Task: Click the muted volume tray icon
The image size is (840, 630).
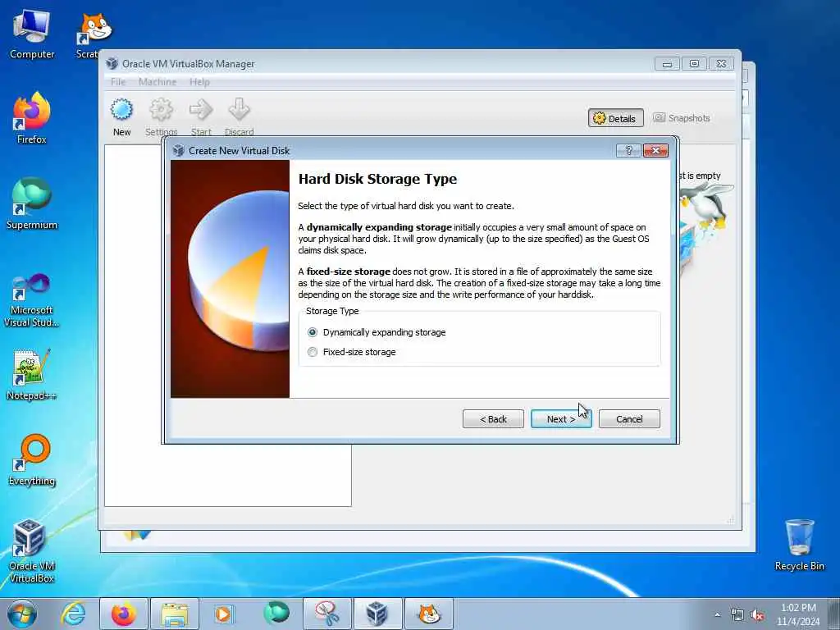Action: [x=757, y=615]
